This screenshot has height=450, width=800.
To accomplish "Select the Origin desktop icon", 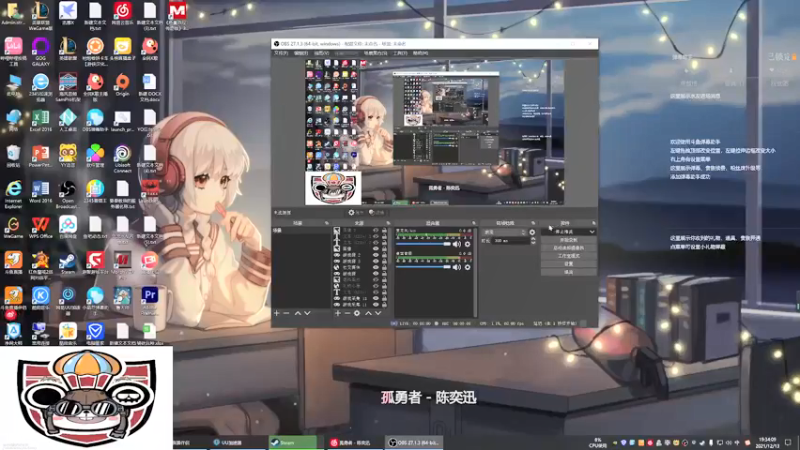I will (122, 85).
